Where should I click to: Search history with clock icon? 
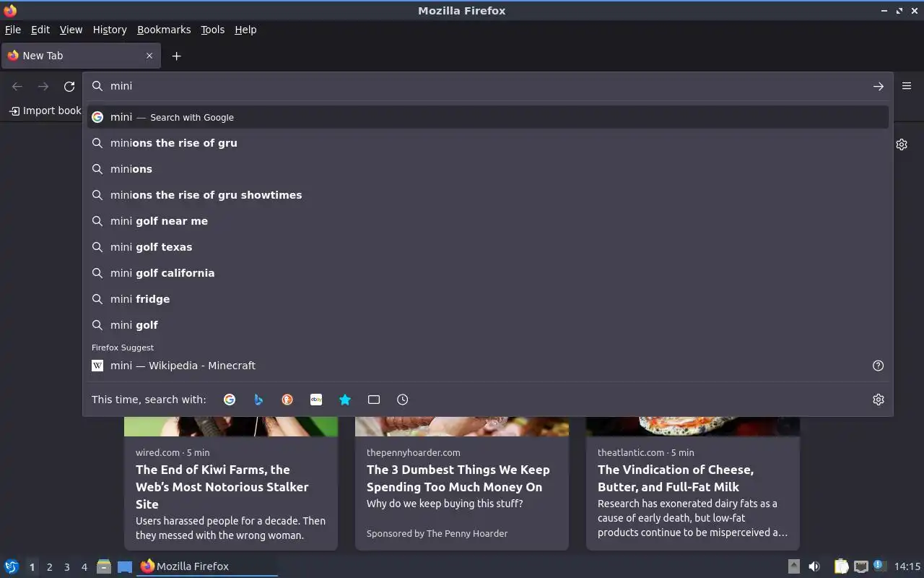coord(403,400)
